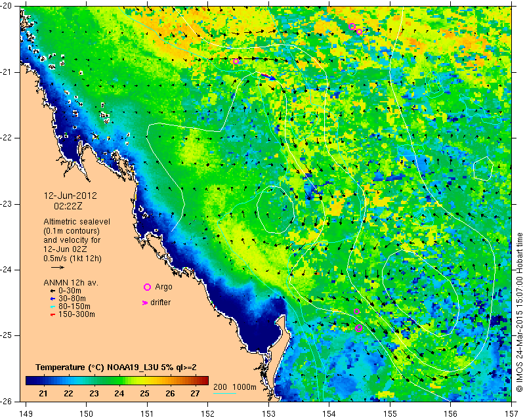The width and height of the screenshot is (525, 420).
Task: Click the 'Altimetric sealevel' label
Action: pos(77,222)
